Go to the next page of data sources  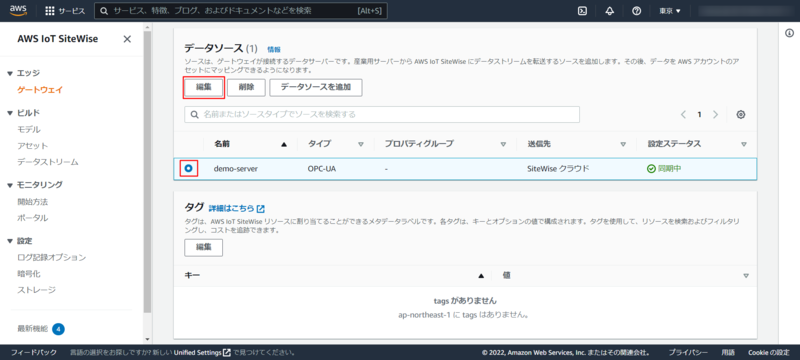pyautogui.click(x=715, y=115)
